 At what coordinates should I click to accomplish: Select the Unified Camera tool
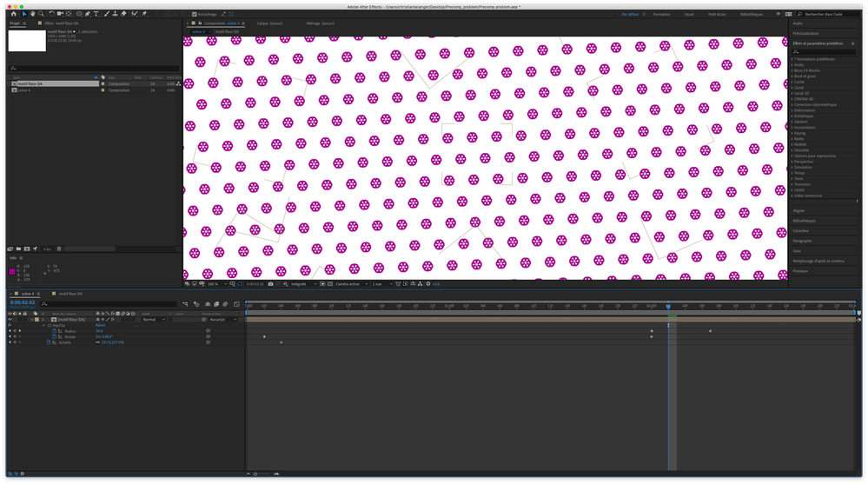(x=60, y=14)
